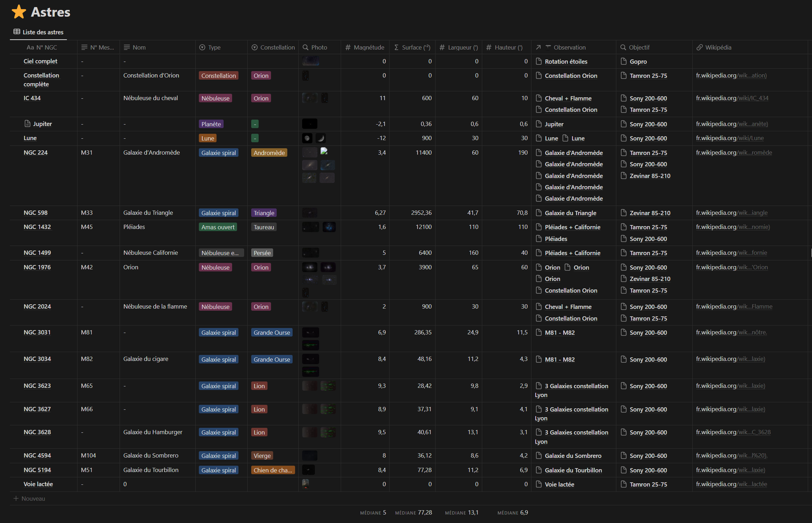This screenshot has width=812, height=523.
Task: Open the Jupiter page document icon
Action: coord(27,123)
